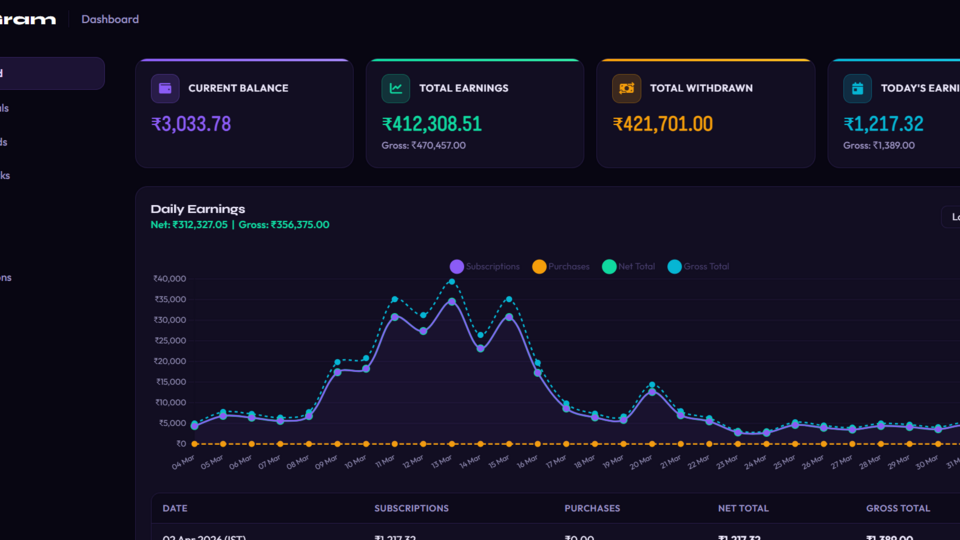Click the GROSS TOTAL column header

(x=898, y=508)
